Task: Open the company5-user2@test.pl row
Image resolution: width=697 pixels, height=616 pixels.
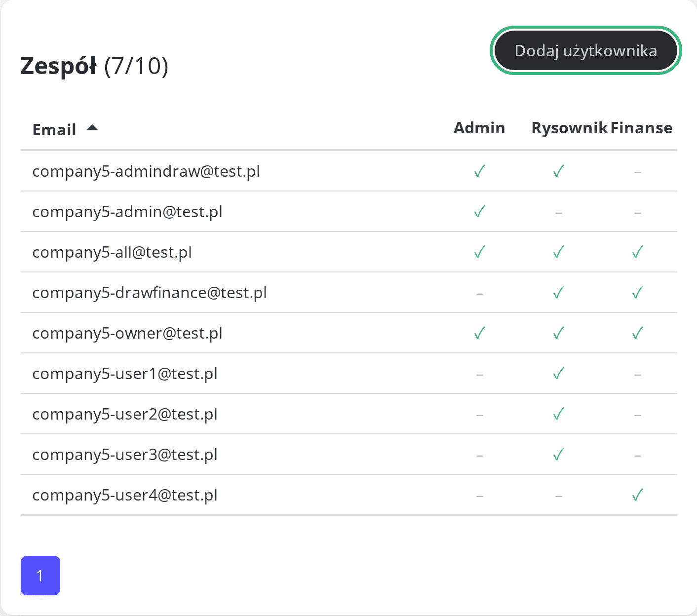Action: tap(349, 414)
